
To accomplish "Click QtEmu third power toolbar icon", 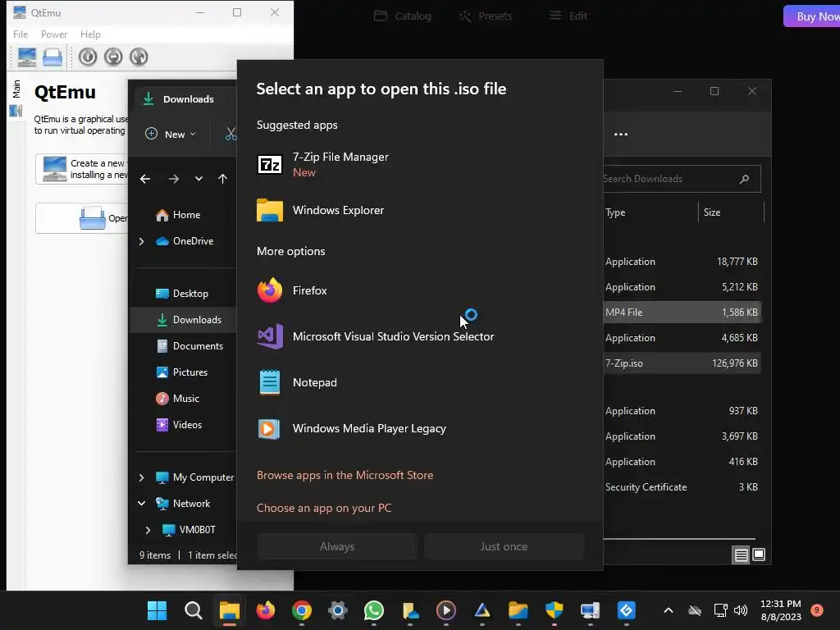I will point(139,57).
